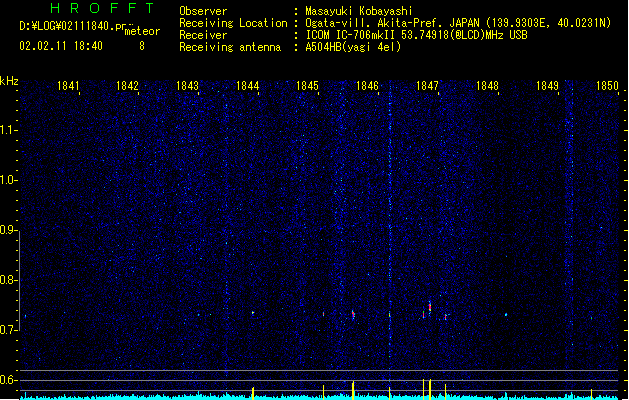Click the 1845 time axis marker

click(307, 86)
